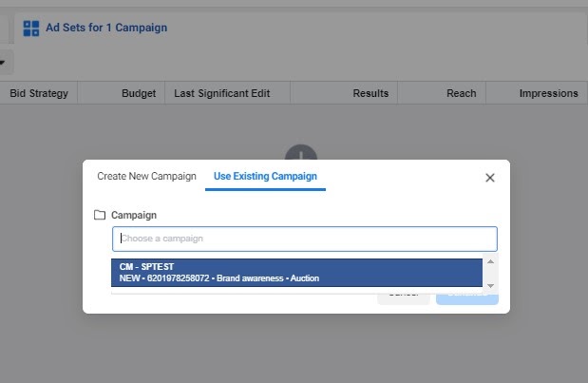This screenshot has width=588, height=383.
Task: Expand the small dropdown arrow at left edge
Action: pos(3,64)
